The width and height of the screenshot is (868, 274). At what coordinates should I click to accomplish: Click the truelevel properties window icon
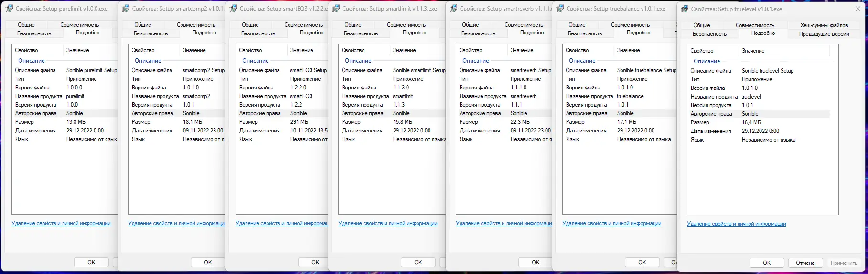[x=685, y=9]
